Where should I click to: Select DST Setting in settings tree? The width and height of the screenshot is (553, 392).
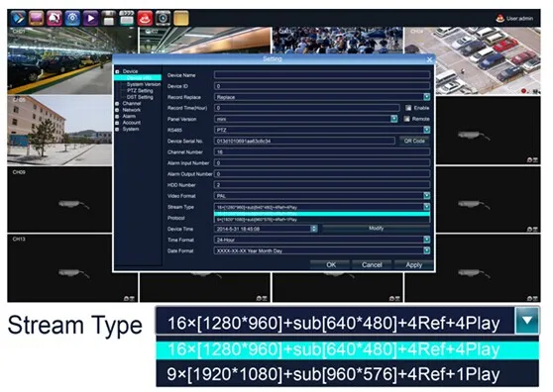pos(140,97)
